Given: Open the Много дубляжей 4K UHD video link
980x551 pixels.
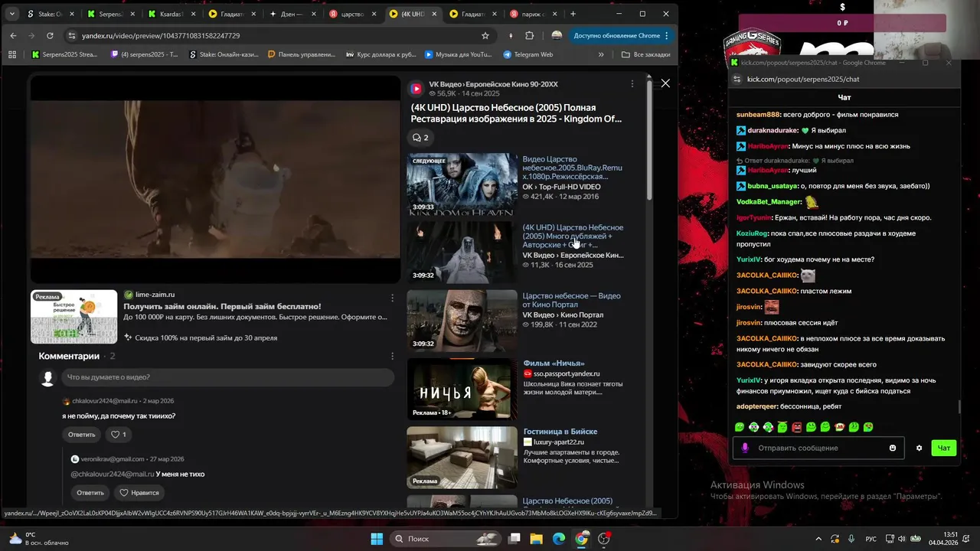Looking at the screenshot, I should [573, 236].
